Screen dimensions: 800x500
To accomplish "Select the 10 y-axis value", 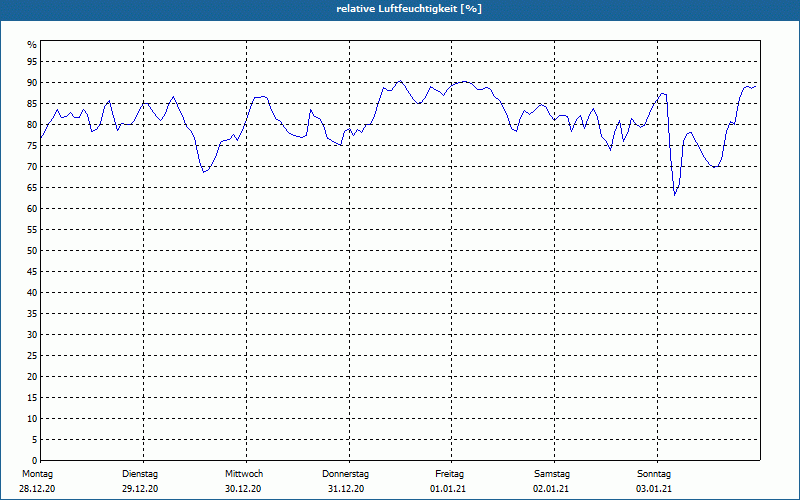I will click(32, 419).
